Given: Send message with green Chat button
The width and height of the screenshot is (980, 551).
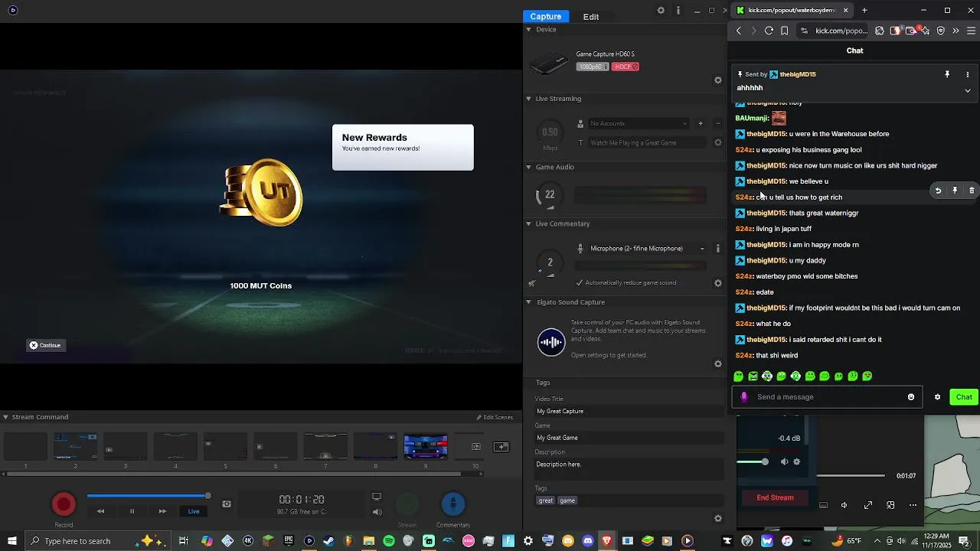Looking at the screenshot, I should [x=964, y=397].
